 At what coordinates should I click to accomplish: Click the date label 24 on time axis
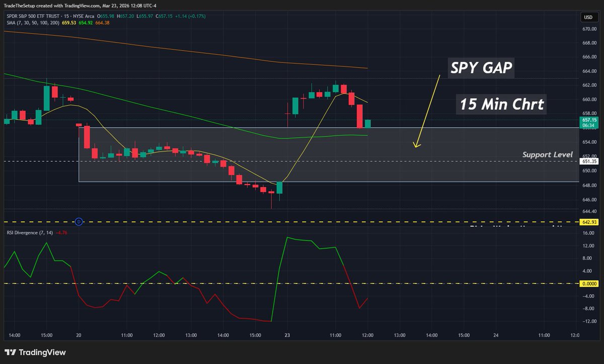496,335
